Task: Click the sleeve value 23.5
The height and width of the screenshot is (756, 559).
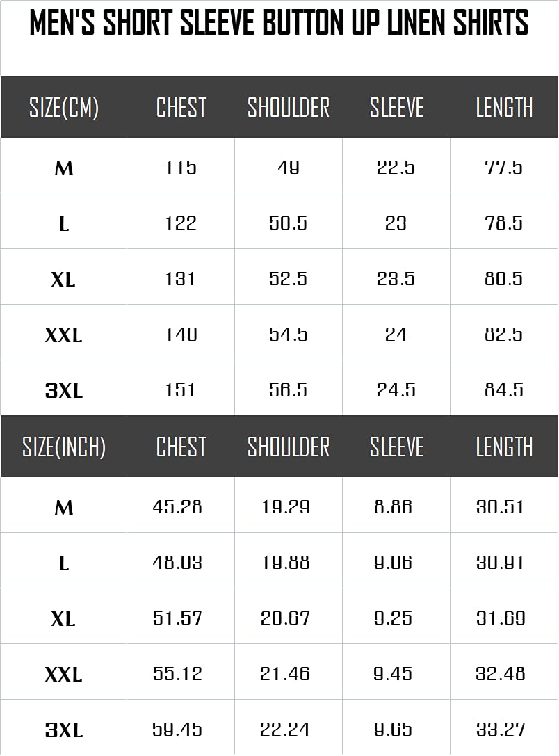Action: (396, 279)
